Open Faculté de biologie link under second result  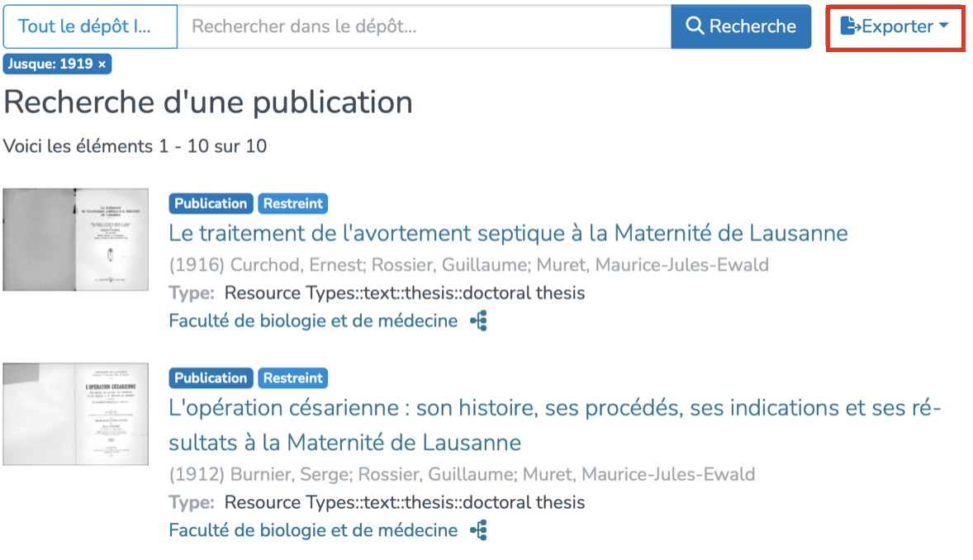point(313,529)
